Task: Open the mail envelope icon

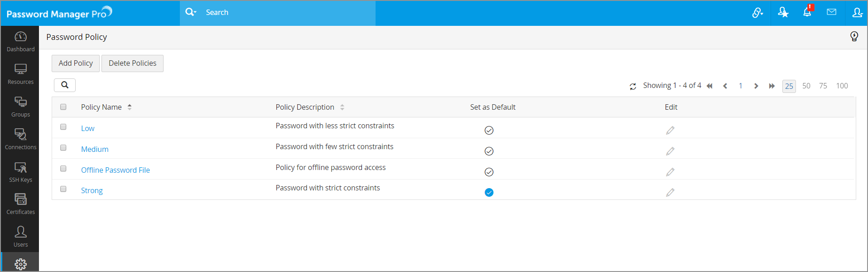Action: (x=831, y=12)
